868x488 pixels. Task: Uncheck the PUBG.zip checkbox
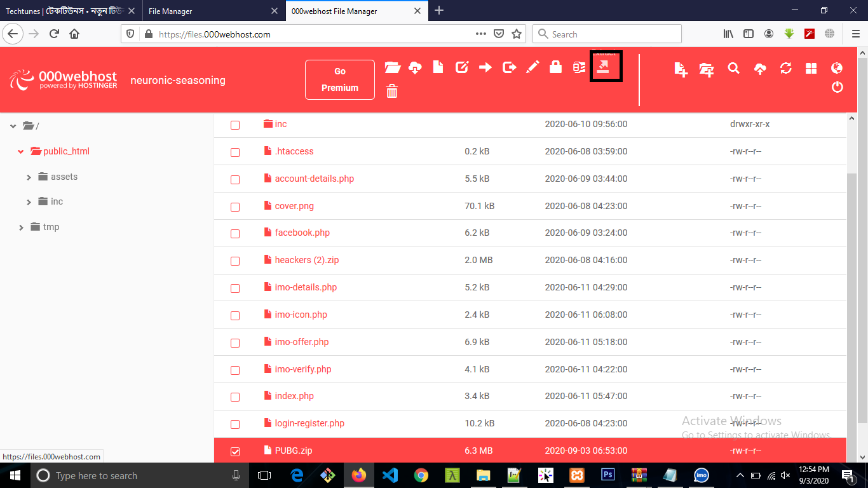click(235, 452)
